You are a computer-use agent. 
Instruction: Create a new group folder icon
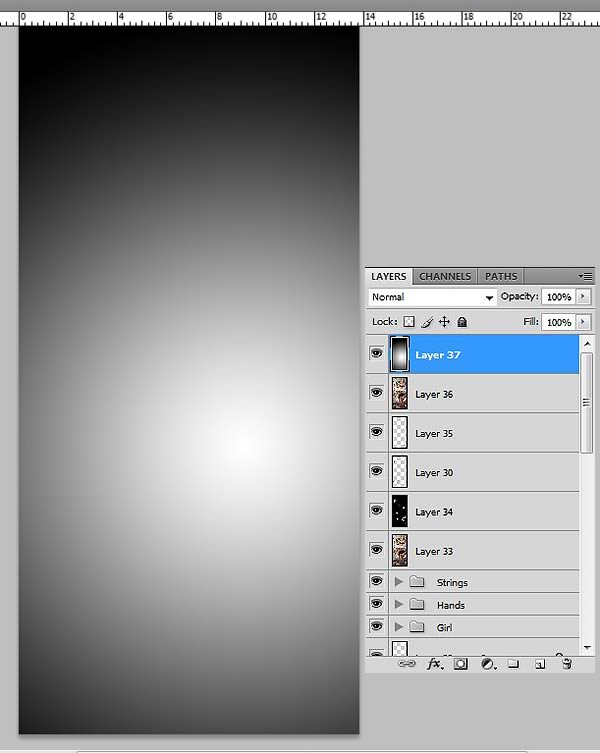tap(514, 664)
